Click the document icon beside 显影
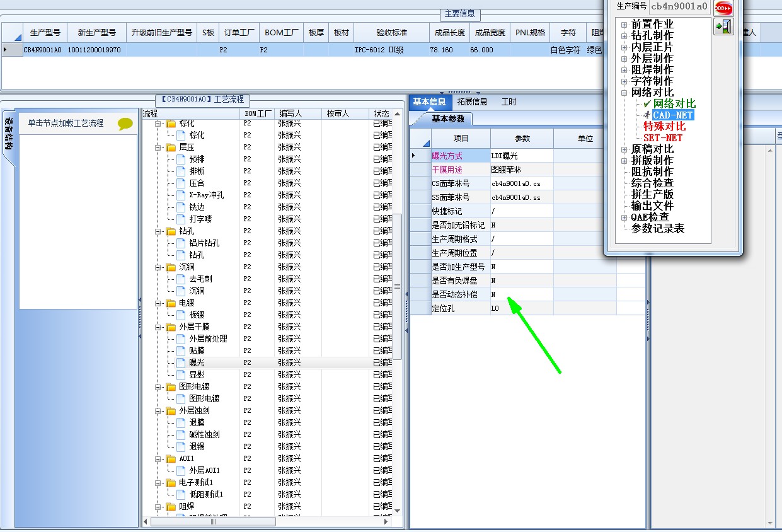The height and width of the screenshot is (532, 782). 181,374
